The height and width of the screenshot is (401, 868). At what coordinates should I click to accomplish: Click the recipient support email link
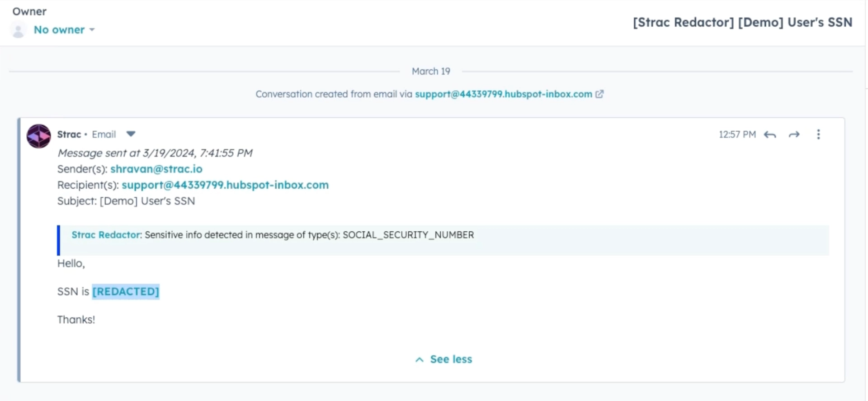coord(225,185)
